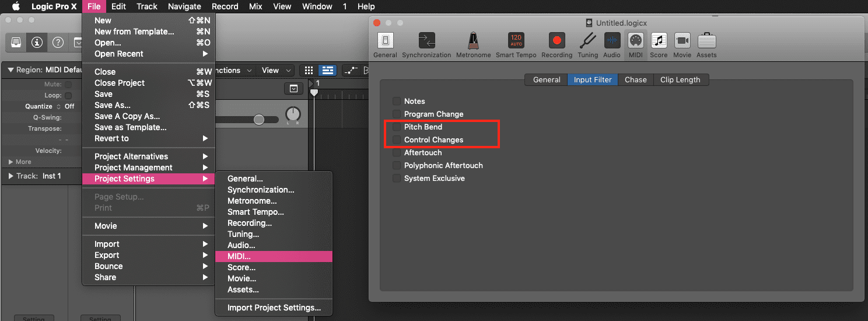868x321 pixels.
Task: Enable the Pitch Bend filter checkbox
Action: (x=397, y=127)
